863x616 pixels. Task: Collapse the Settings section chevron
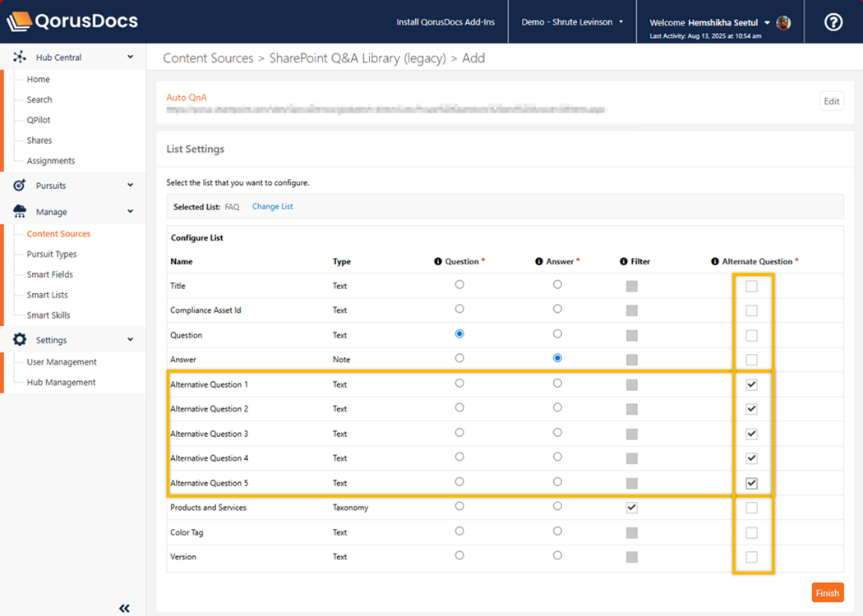tap(130, 340)
